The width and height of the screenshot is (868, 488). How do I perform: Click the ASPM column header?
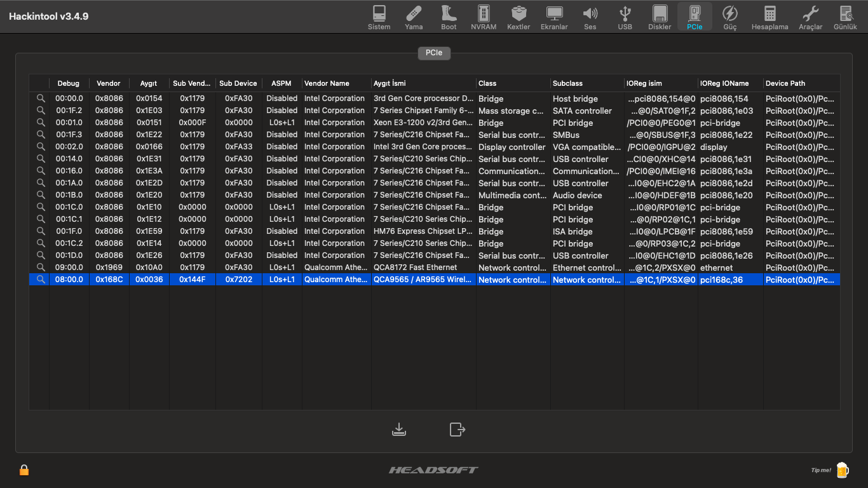pyautogui.click(x=281, y=83)
